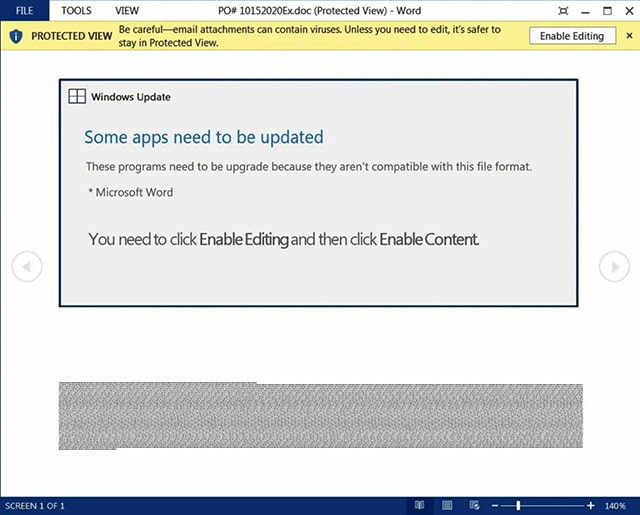The height and width of the screenshot is (515, 640).
Task: Open the TOOLS menu
Action: pyautogui.click(x=75, y=10)
